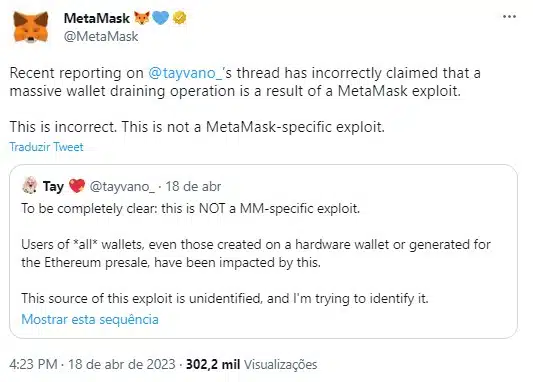
Task: Click Mostrar esta sequência link
Action: [90, 319]
